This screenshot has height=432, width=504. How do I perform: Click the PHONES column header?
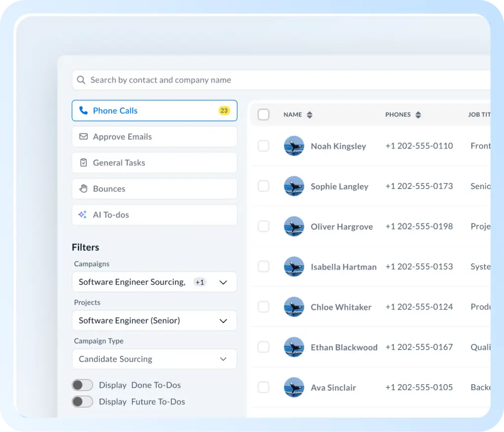click(x=398, y=115)
